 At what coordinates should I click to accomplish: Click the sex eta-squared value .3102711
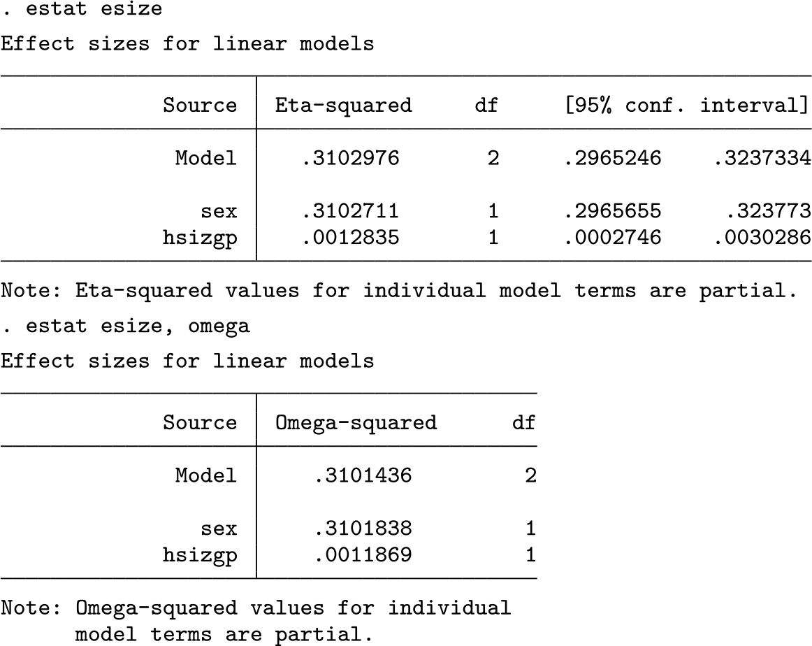pyautogui.click(x=349, y=212)
